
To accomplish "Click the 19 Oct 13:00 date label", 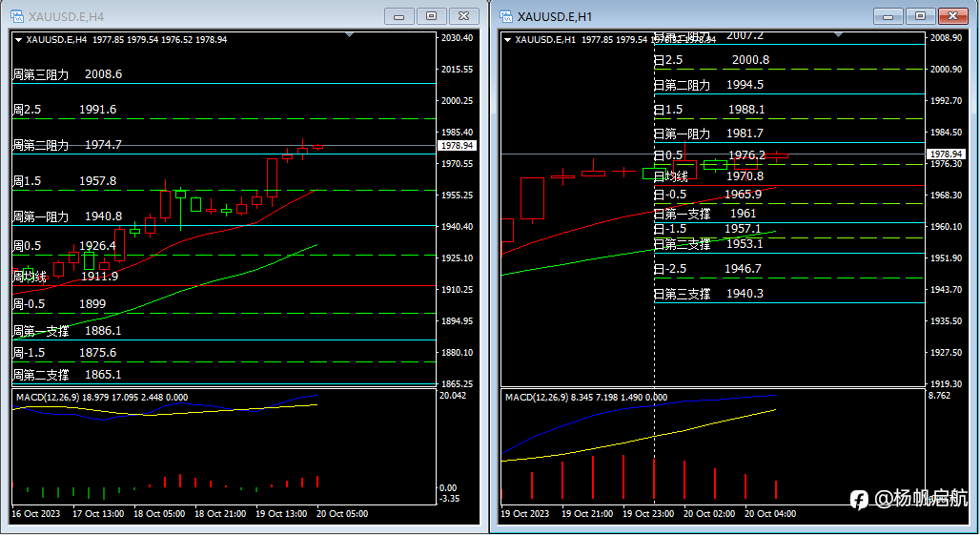I will pyautogui.click(x=281, y=514).
